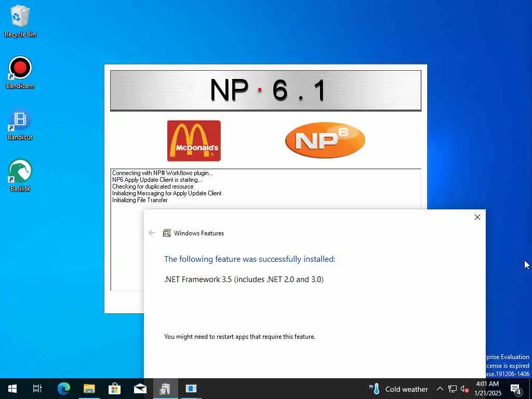Viewport: 532px width, 399px height.
Task: Click the Windows Features title icon
Action: click(167, 233)
